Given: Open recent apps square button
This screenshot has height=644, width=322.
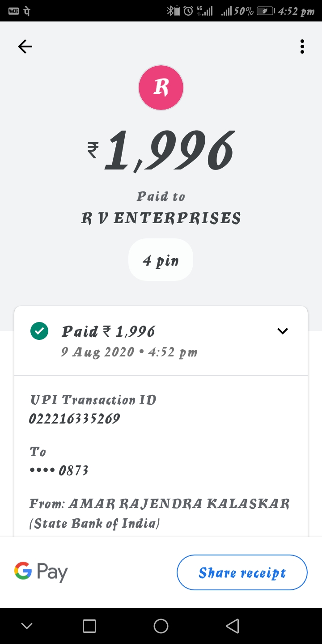Looking at the screenshot, I should [x=89, y=626].
